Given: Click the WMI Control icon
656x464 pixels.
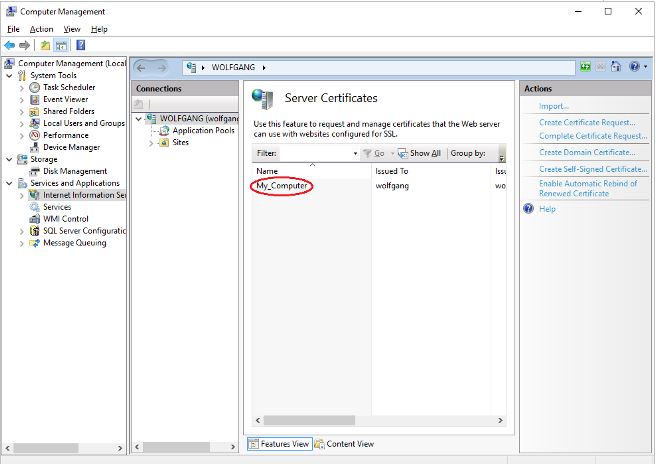Looking at the screenshot, I should (x=34, y=219).
